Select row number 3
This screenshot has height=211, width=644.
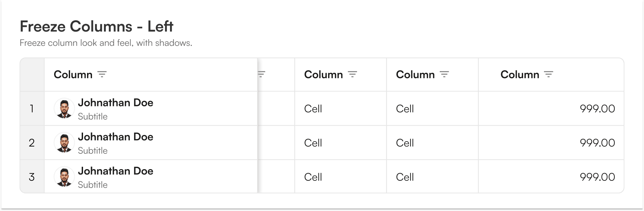tap(32, 177)
